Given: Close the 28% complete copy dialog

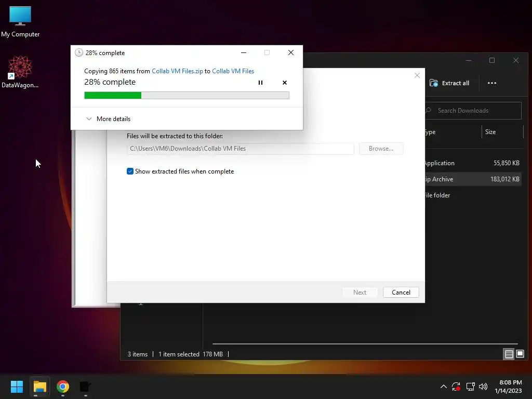Looking at the screenshot, I should [291, 52].
